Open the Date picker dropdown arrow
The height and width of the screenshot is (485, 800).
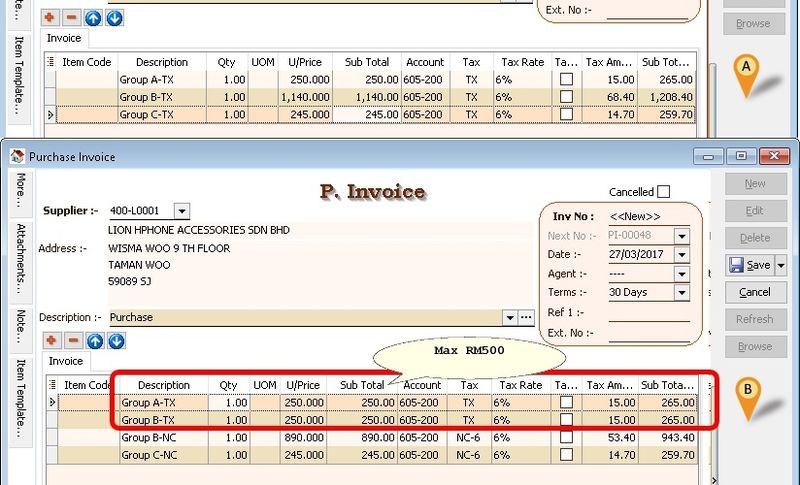click(x=682, y=254)
